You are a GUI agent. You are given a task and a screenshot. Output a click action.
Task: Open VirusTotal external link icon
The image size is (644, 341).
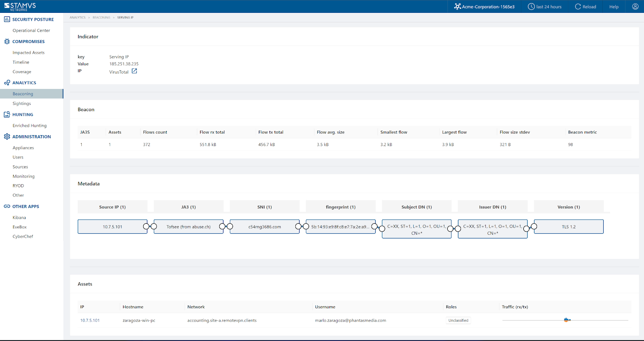134,71
